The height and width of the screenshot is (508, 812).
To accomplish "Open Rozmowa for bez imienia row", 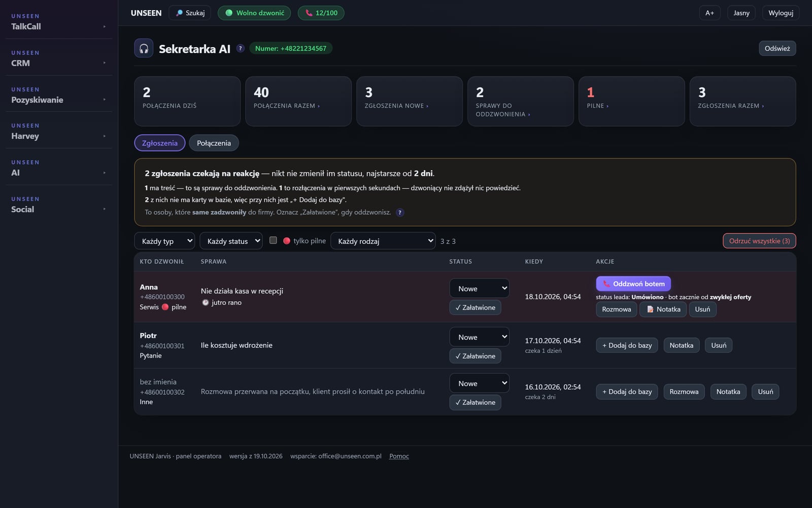I will click(684, 392).
